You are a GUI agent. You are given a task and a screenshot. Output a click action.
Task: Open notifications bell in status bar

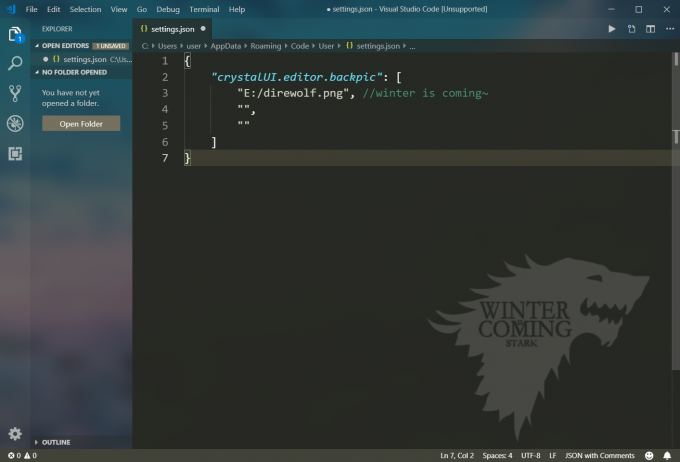coord(667,455)
